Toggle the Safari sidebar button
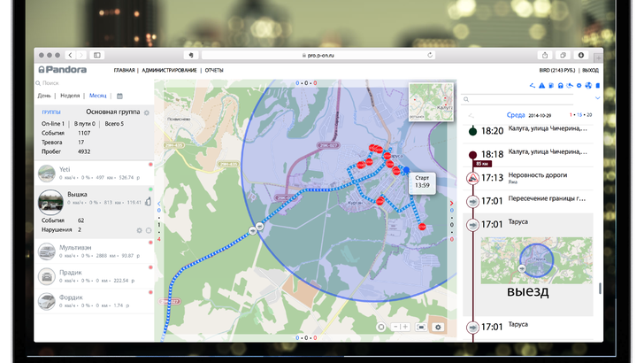 (97, 55)
